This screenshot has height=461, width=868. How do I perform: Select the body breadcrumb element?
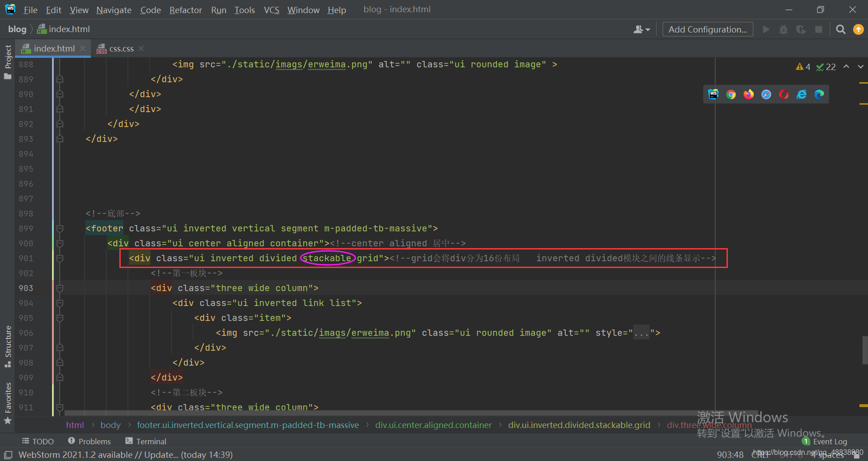[x=110, y=425]
